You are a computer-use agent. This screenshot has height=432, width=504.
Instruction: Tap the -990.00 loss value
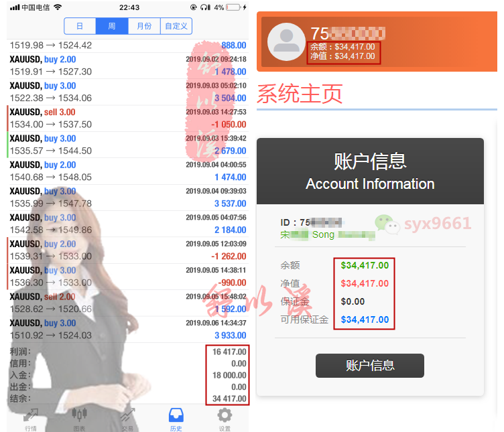(232, 283)
